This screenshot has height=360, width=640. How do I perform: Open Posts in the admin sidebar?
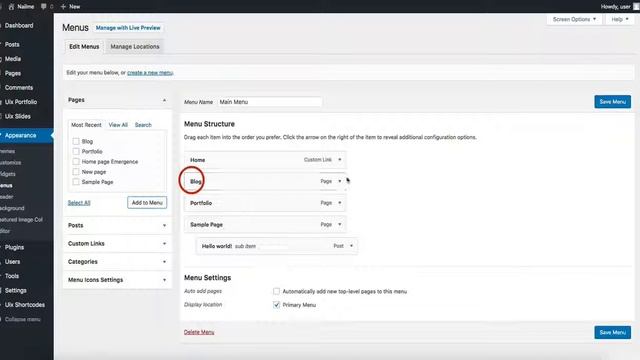(x=12, y=44)
